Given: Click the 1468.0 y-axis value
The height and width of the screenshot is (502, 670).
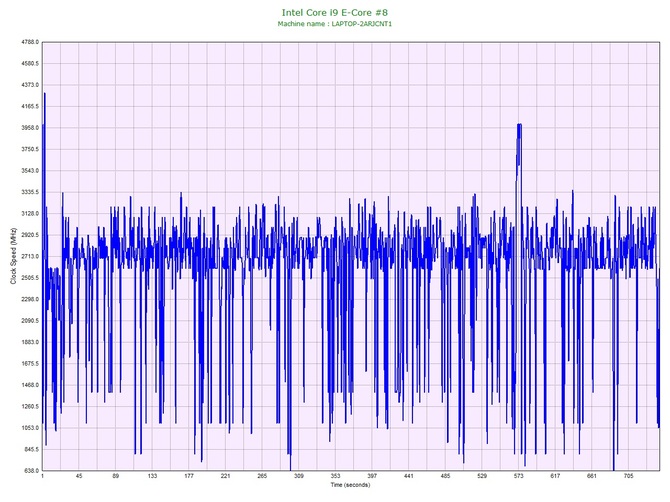Looking at the screenshot, I should click(x=30, y=385).
